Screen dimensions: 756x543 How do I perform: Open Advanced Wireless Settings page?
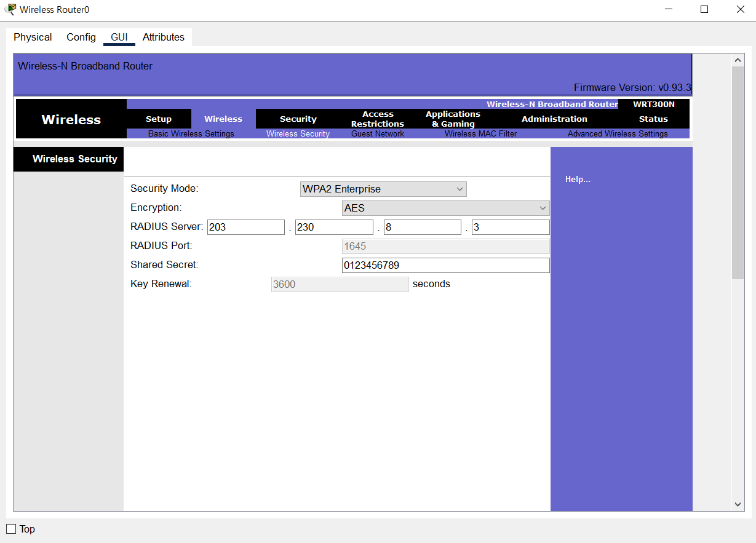(x=618, y=133)
